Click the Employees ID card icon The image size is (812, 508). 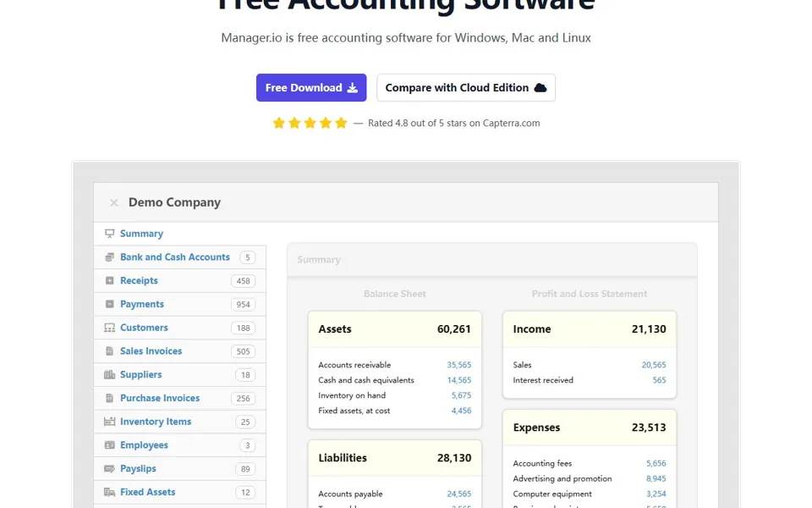point(109,445)
